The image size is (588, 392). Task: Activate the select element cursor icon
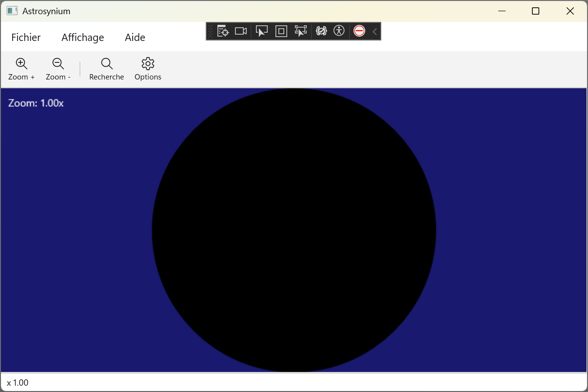262,31
